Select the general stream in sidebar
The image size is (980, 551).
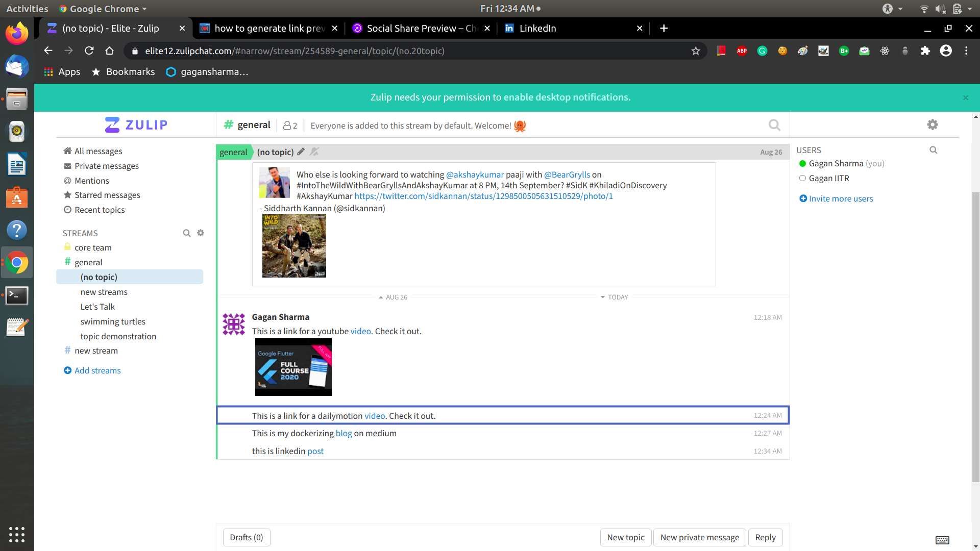pyautogui.click(x=88, y=262)
